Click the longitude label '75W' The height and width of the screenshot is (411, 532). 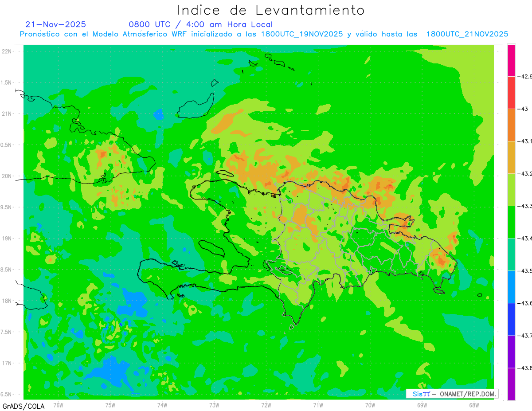pos(110,405)
